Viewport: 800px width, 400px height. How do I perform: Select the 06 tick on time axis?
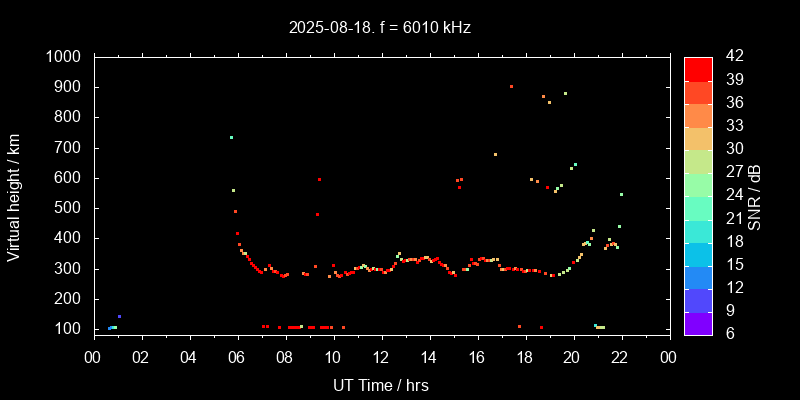click(237, 355)
